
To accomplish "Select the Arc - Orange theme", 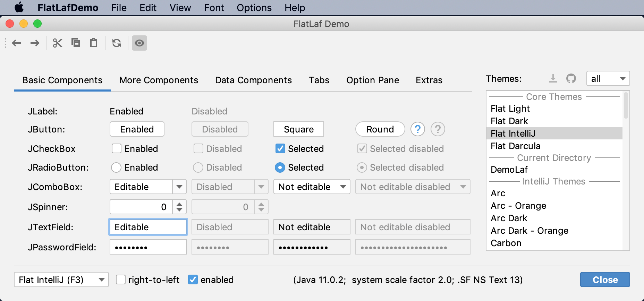I will pos(554,206).
